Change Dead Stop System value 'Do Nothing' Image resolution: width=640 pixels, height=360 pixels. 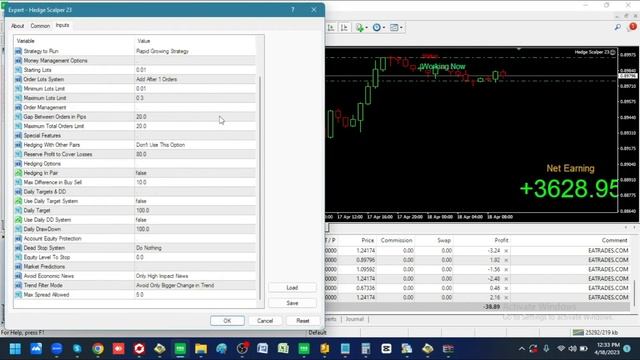195,248
